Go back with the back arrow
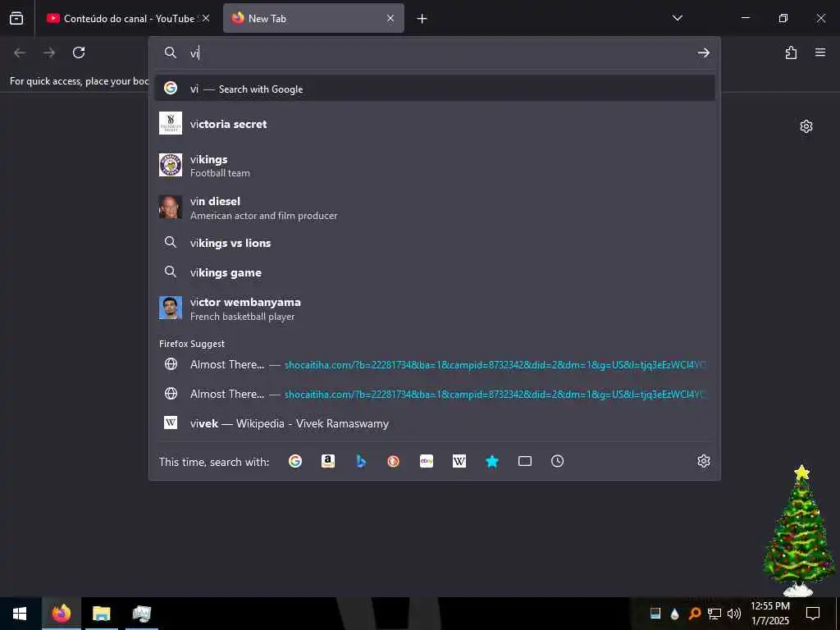The height and width of the screenshot is (630, 840). 20,52
